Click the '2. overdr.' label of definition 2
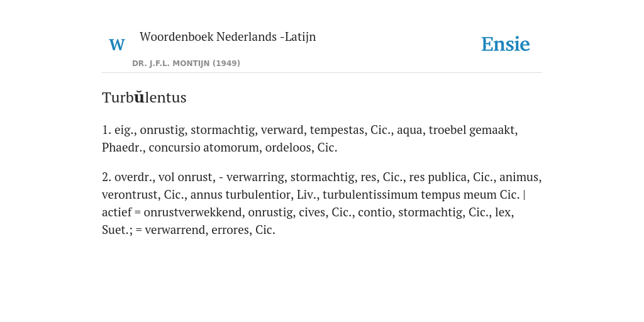 pyautogui.click(x=127, y=177)
